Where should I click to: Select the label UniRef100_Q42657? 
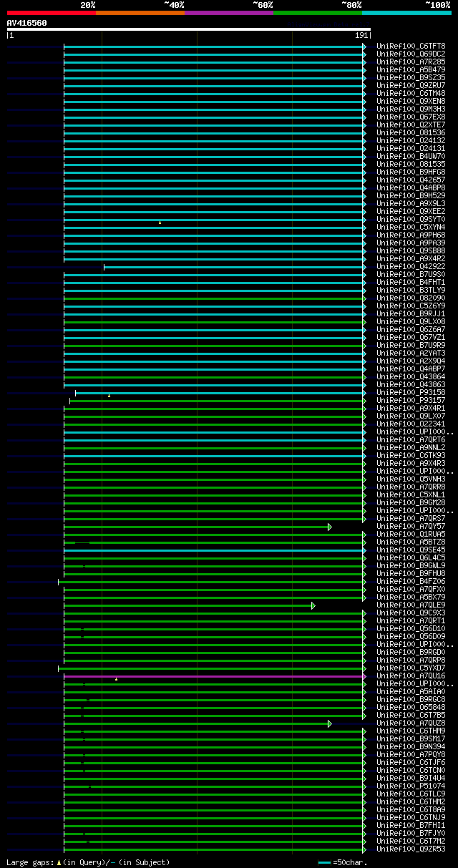411,180
